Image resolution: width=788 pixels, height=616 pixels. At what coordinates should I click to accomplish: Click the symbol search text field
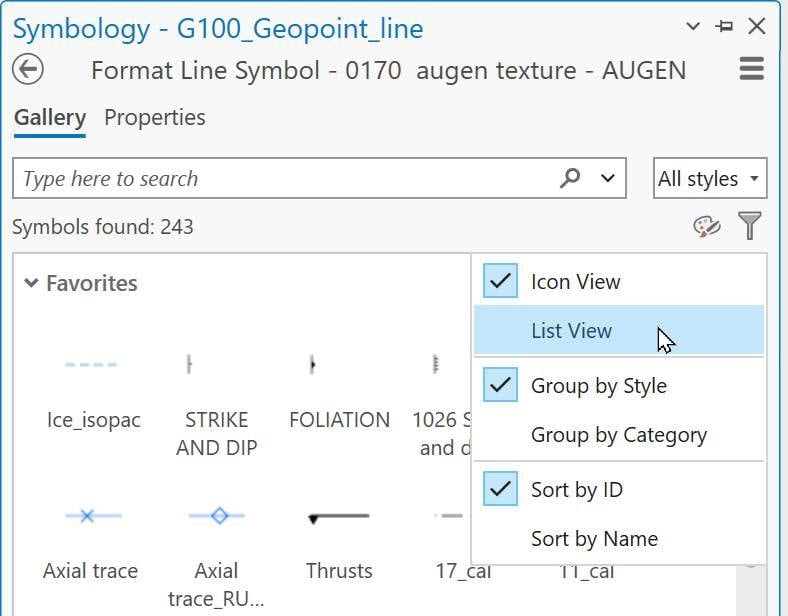coord(286,178)
